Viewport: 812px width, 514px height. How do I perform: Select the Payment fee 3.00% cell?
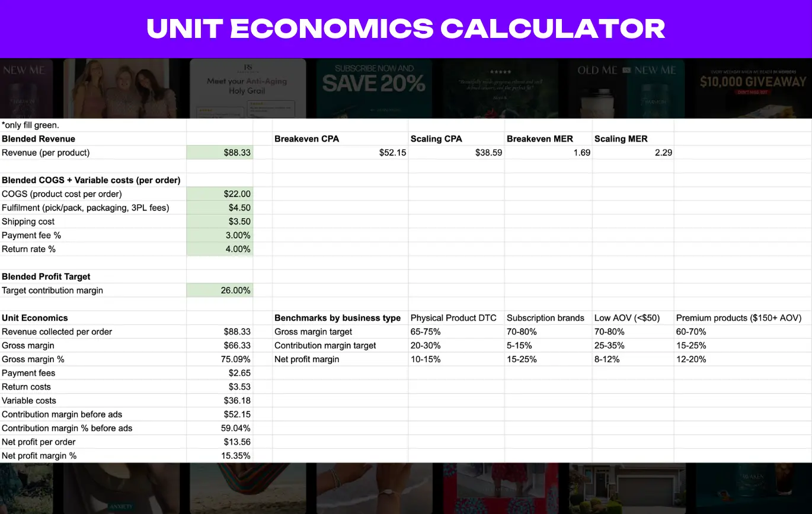tap(220, 235)
